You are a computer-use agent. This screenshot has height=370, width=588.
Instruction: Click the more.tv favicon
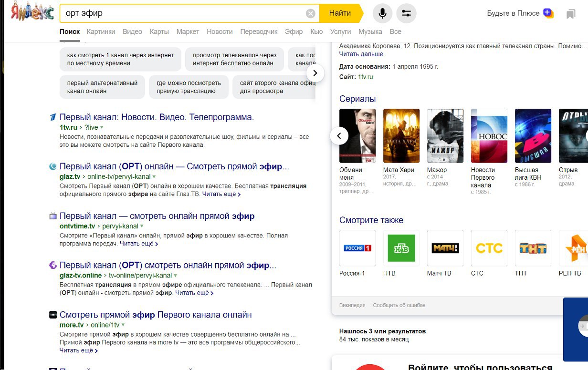(53, 315)
